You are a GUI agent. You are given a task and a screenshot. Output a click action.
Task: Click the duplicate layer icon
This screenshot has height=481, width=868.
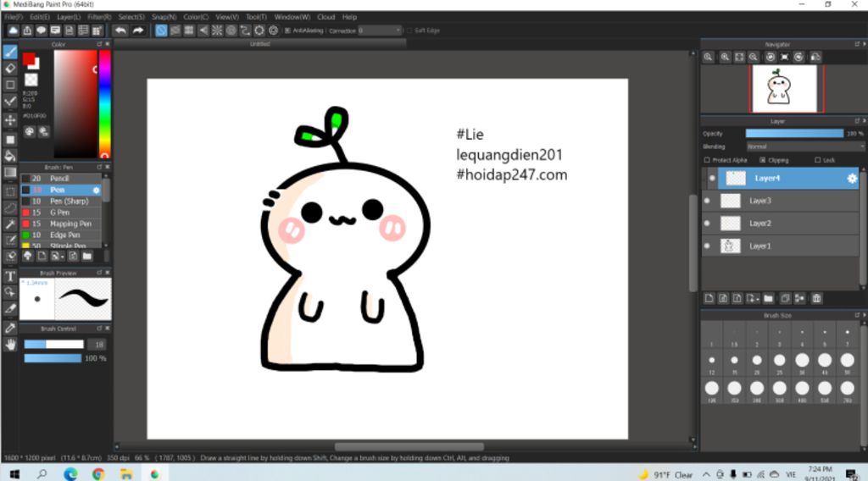pos(785,299)
